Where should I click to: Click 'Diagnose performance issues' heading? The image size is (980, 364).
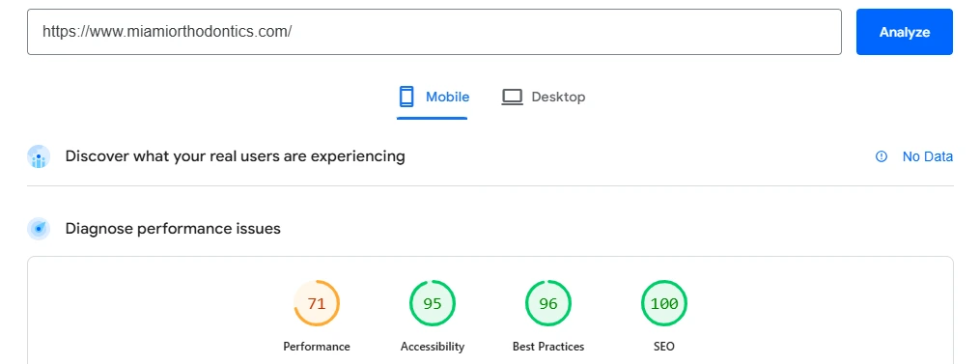[173, 229]
